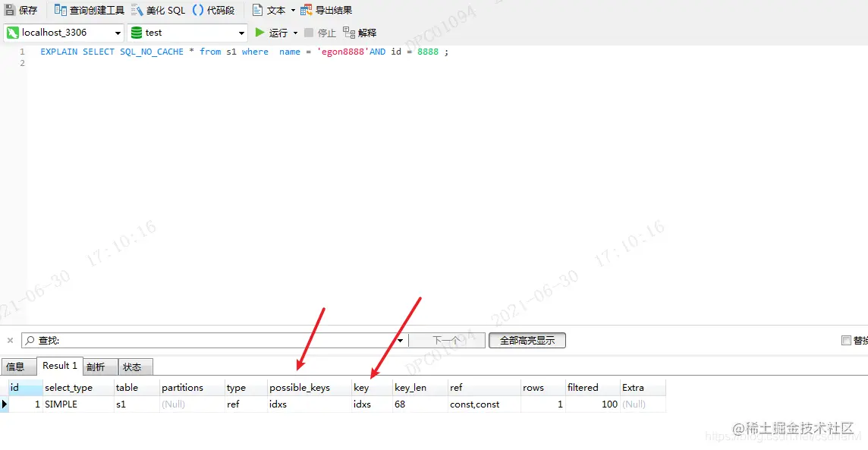The image size is (868, 450).
Task: Click the partitions column header
Action: click(x=192, y=388)
